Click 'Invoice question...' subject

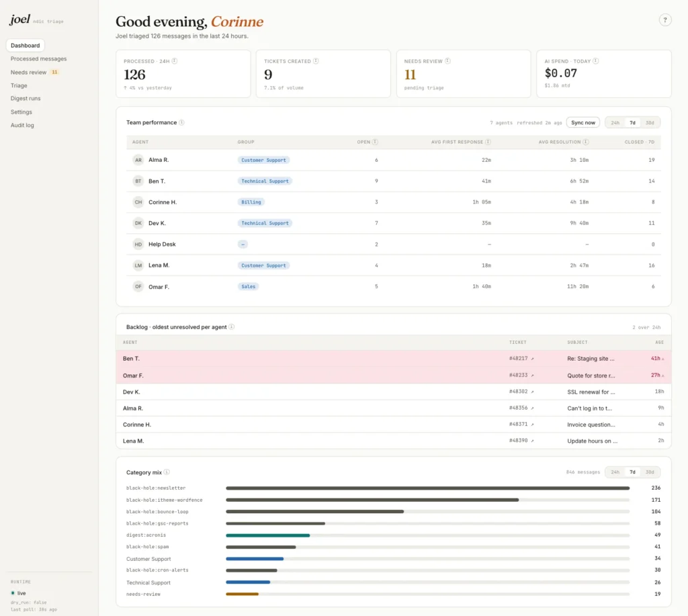point(591,425)
